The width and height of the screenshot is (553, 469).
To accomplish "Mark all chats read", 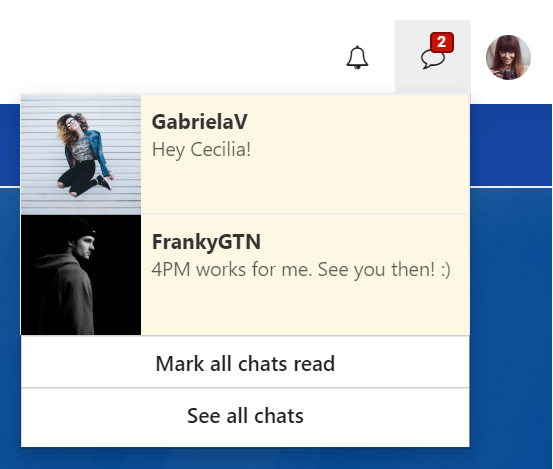I will (245, 363).
